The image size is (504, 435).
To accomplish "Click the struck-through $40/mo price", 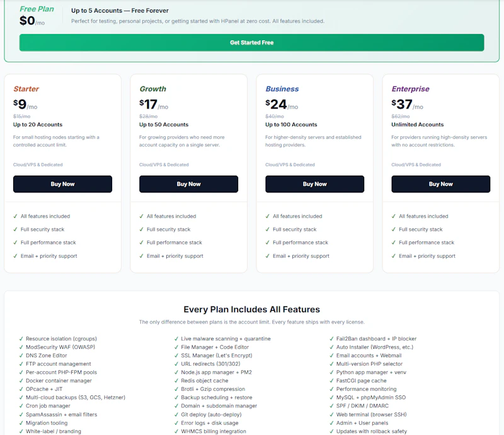I will click(275, 116).
